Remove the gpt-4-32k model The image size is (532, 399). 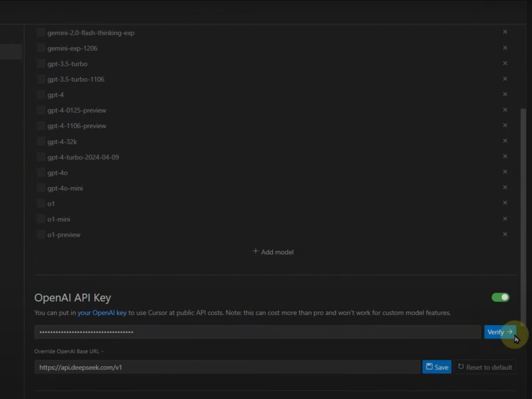[505, 140]
